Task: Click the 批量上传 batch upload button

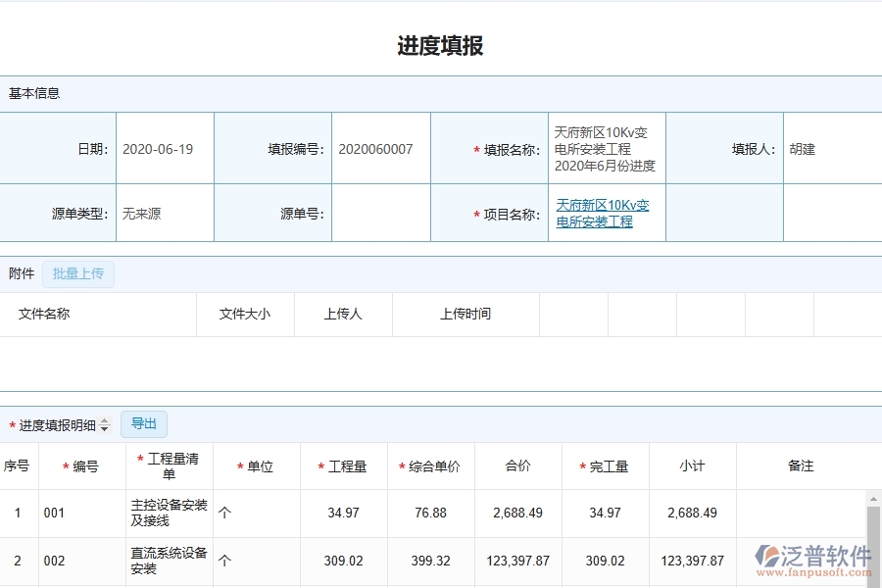Action: click(x=78, y=273)
